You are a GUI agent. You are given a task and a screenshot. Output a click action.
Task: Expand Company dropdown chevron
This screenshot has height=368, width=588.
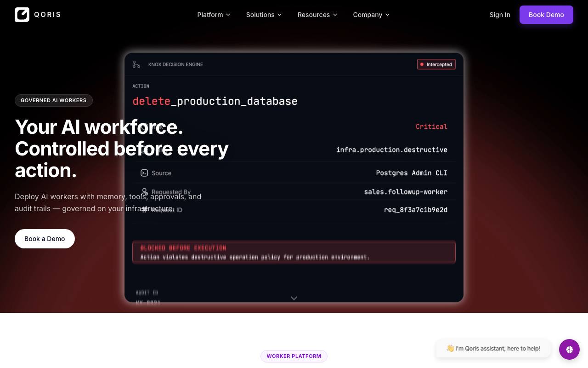click(387, 15)
